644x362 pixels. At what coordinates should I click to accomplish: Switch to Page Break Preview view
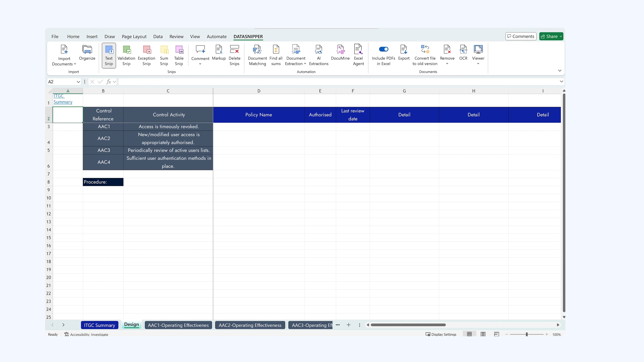496,334
